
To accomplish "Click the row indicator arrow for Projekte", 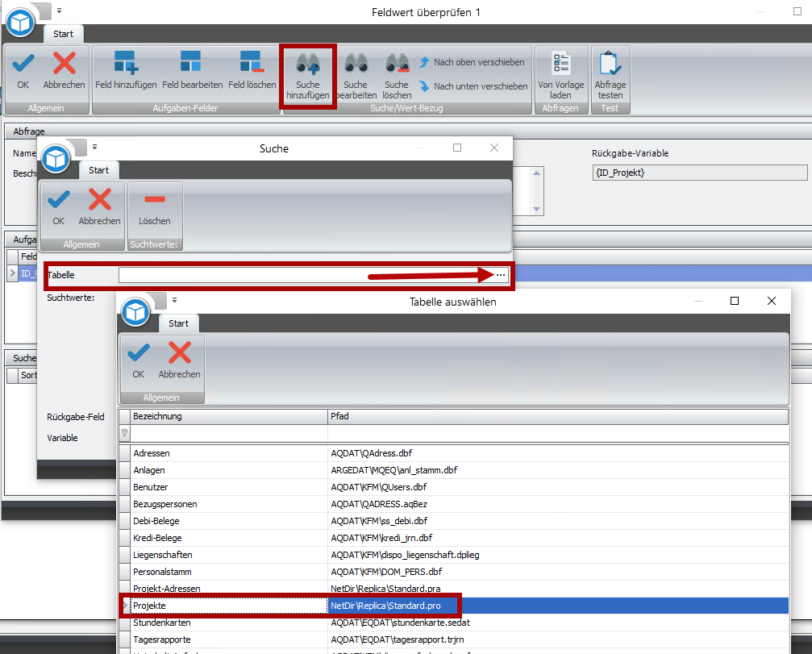I will (x=125, y=606).
